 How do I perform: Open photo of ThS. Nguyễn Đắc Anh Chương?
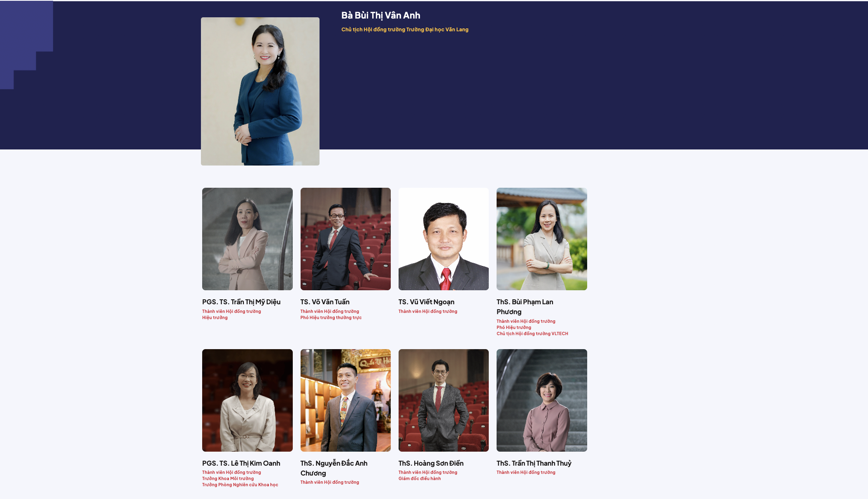(345, 400)
